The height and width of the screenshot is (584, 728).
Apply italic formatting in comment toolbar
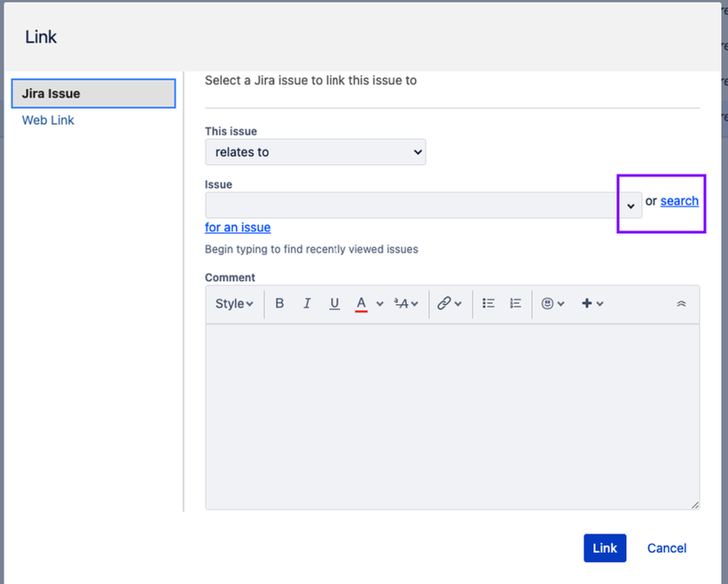307,303
